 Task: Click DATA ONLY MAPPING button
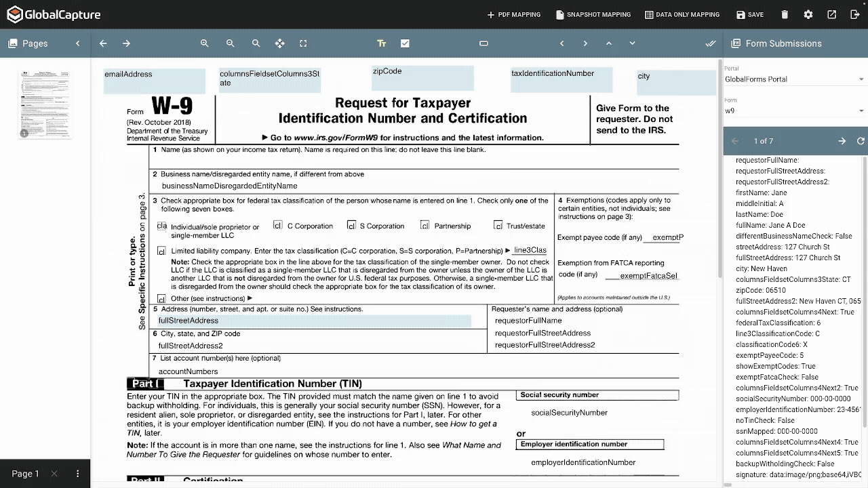pyautogui.click(x=682, y=14)
